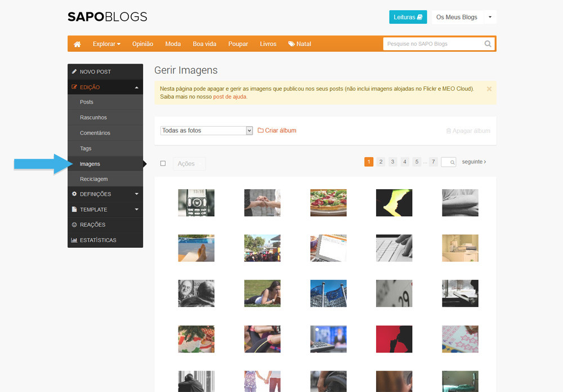The image size is (563, 392).
Task: Click the search magnifier icon
Action: tap(488, 44)
